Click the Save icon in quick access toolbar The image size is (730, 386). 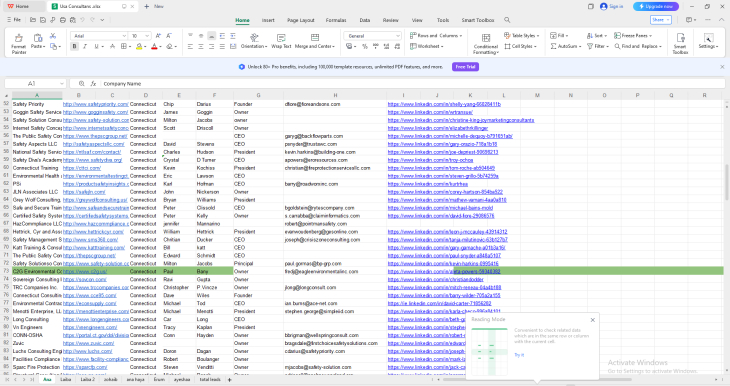coord(43,20)
